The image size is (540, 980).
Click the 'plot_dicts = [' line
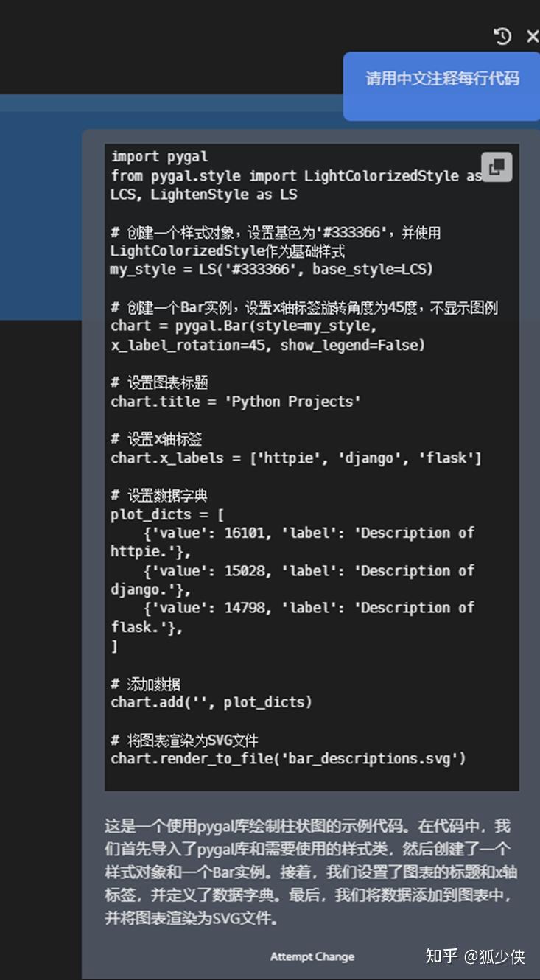click(167, 514)
